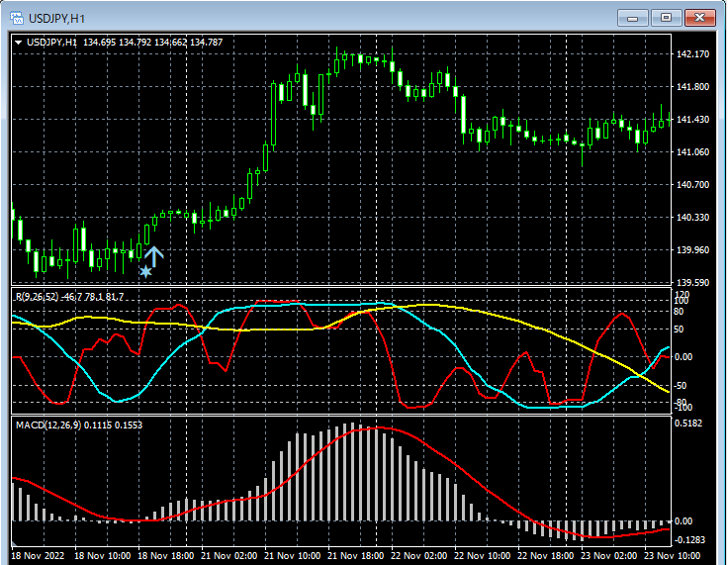Click the blue star marker below the candles
Viewport: 728px width, 565px height.
point(145,271)
